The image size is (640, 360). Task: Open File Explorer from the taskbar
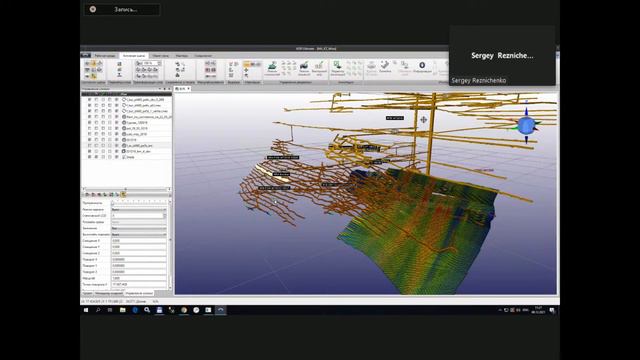(x=122, y=310)
